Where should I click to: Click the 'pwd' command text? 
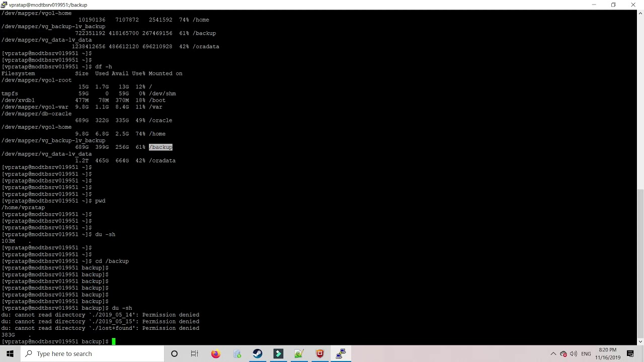click(100, 201)
